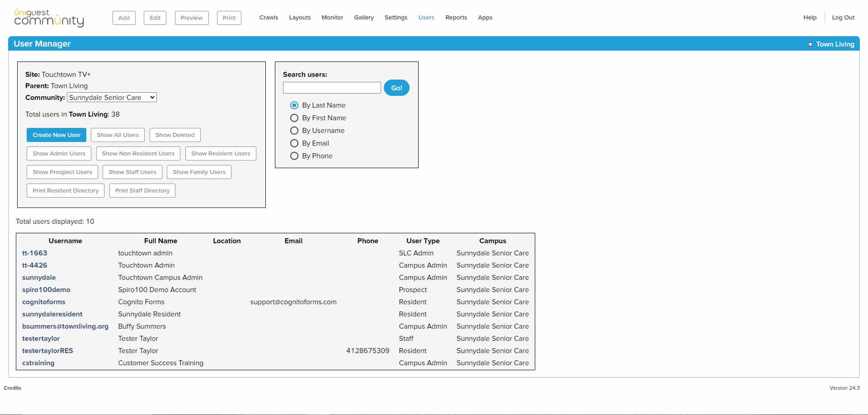Viewport: 868px width, 415px height.
Task: Open user spiro100demo
Action: coord(46,290)
